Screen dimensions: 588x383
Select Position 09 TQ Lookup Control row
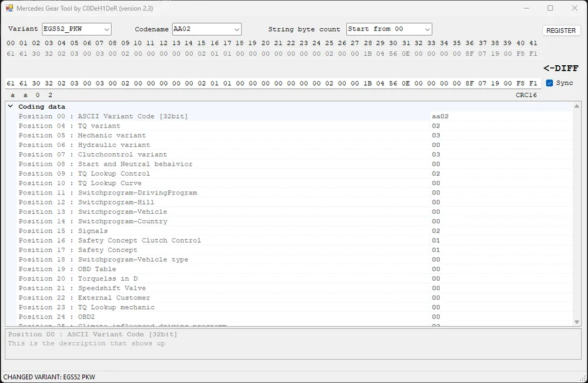pos(295,173)
